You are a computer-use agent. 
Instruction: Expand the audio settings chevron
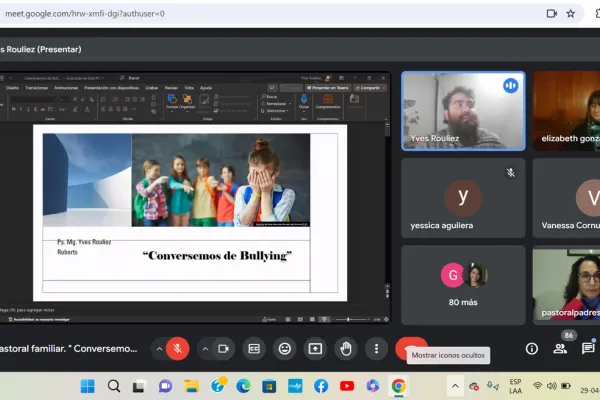click(x=159, y=349)
